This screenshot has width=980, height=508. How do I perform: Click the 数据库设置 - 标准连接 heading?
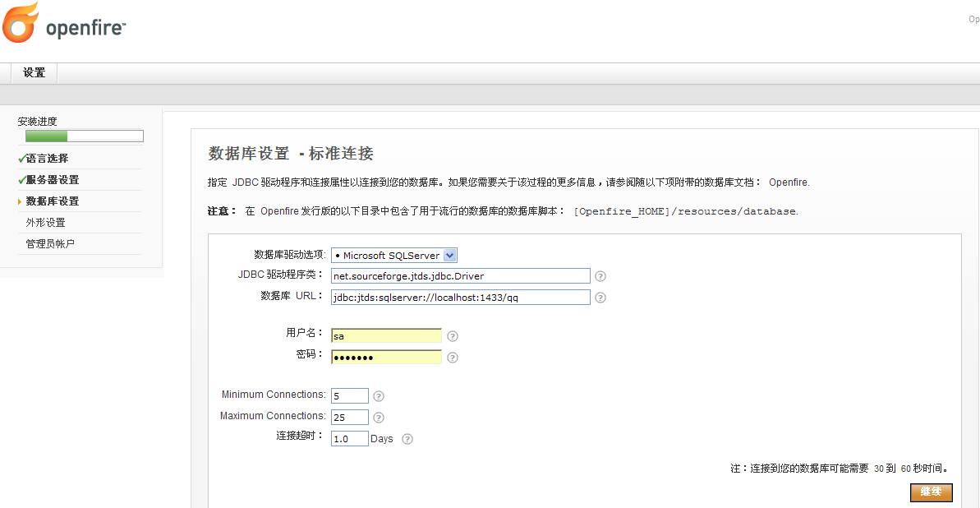(x=291, y=153)
